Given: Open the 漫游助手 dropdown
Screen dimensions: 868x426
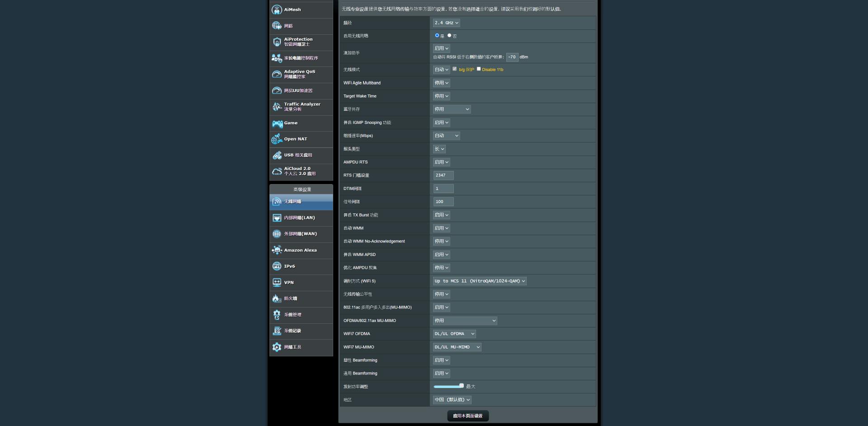Looking at the screenshot, I should [x=442, y=48].
